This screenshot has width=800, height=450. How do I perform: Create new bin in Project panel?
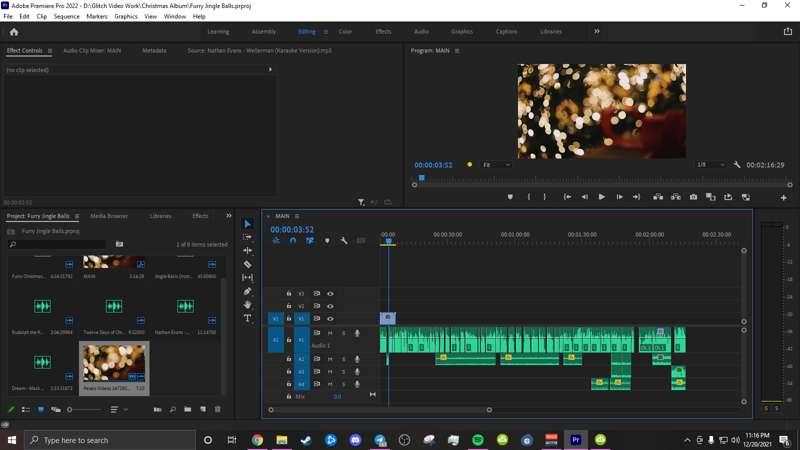[x=188, y=409]
